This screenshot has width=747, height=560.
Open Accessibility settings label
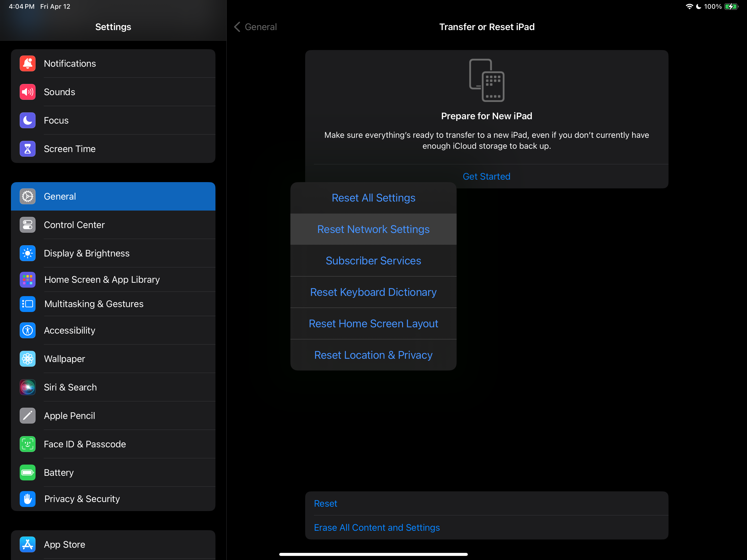pyautogui.click(x=69, y=330)
